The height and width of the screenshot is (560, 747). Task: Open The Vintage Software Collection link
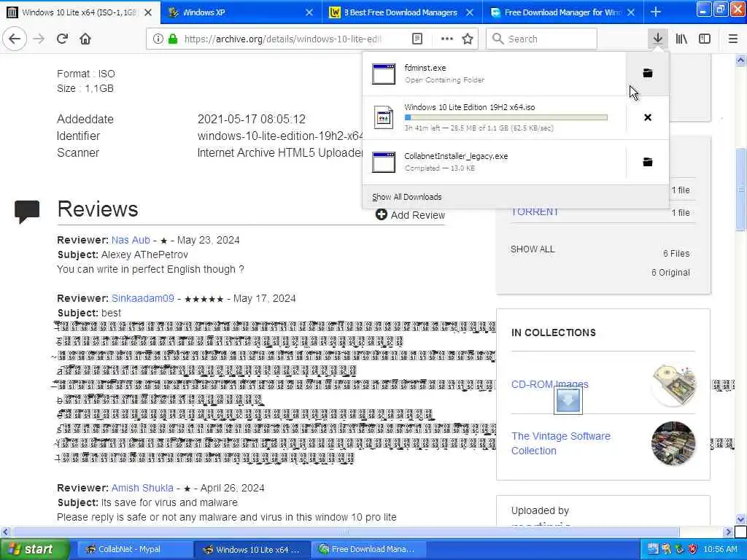point(561,443)
